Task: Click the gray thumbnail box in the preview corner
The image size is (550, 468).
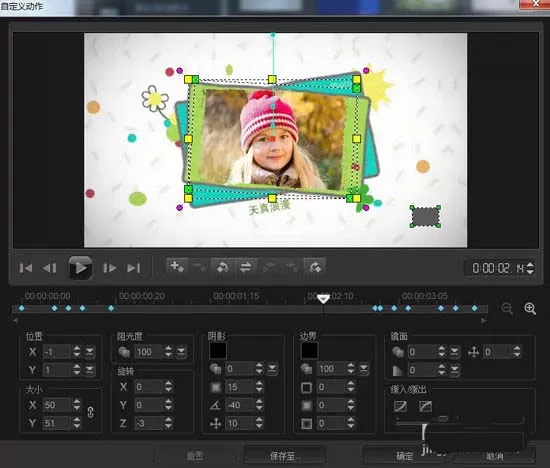Action: pyautogui.click(x=425, y=216)
